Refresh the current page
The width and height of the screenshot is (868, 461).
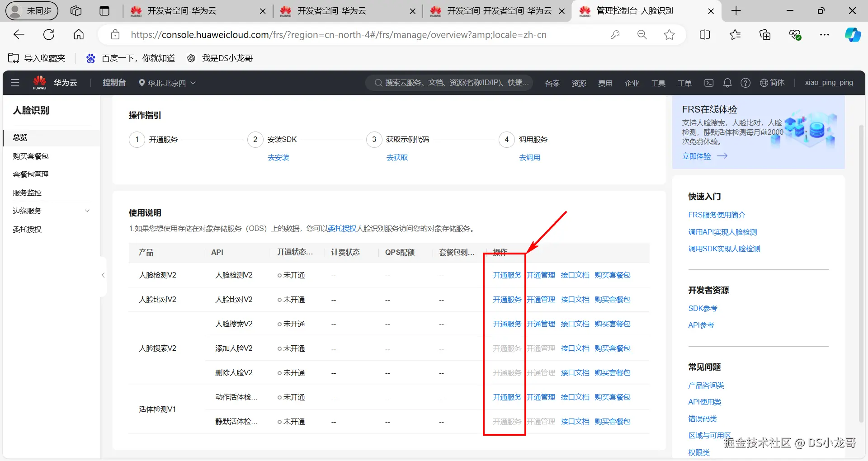click(49, 34)
